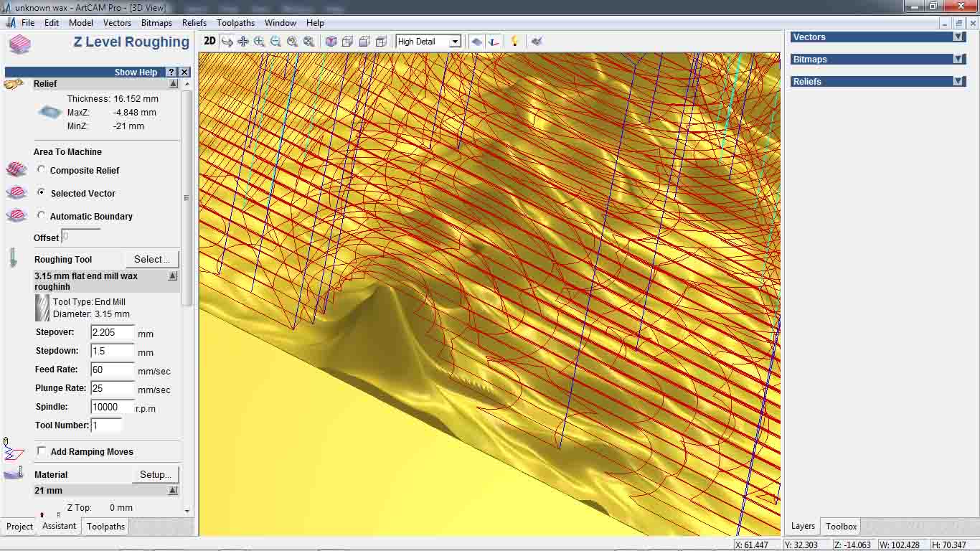980x551 pixels.
Task: Click the Automatic Boundary area icon
Action: (16, 216)
